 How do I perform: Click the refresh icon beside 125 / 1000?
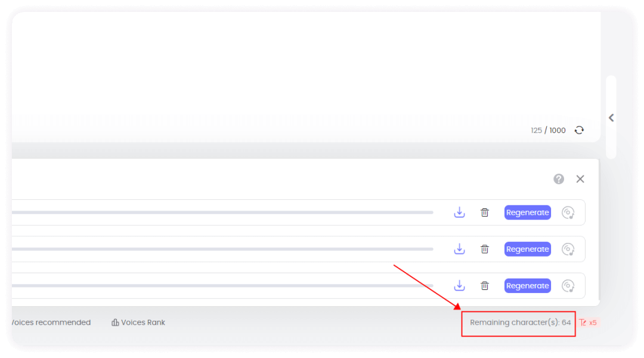579,130
